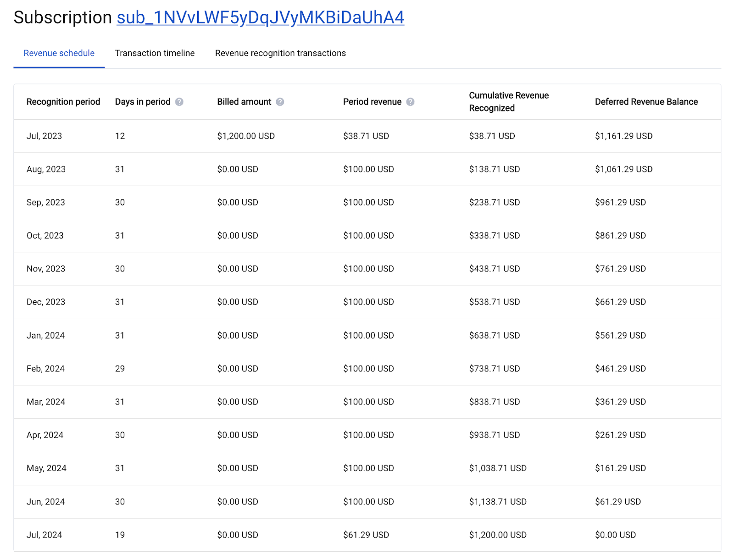Image resolution: width=734 pixels, height=560 pixels.
Task: Click the $361.29 USD deferred balance
Action: click(620, 402)
